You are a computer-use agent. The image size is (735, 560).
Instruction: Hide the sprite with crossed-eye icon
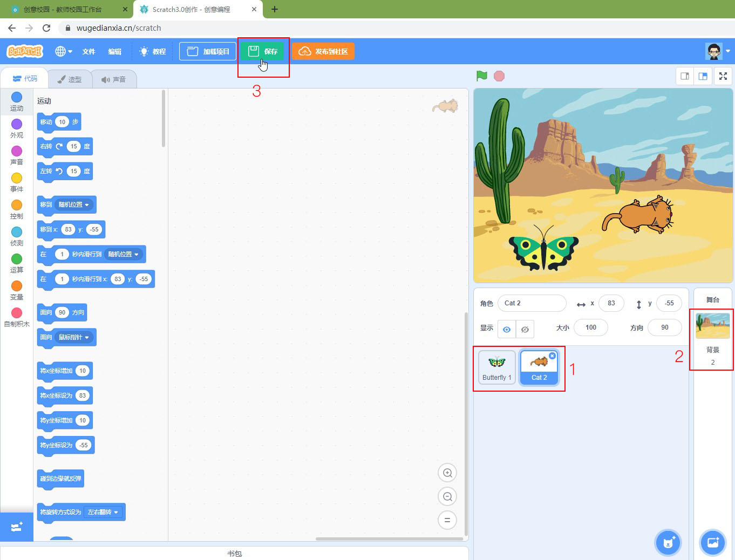click(x=525, y=329)
